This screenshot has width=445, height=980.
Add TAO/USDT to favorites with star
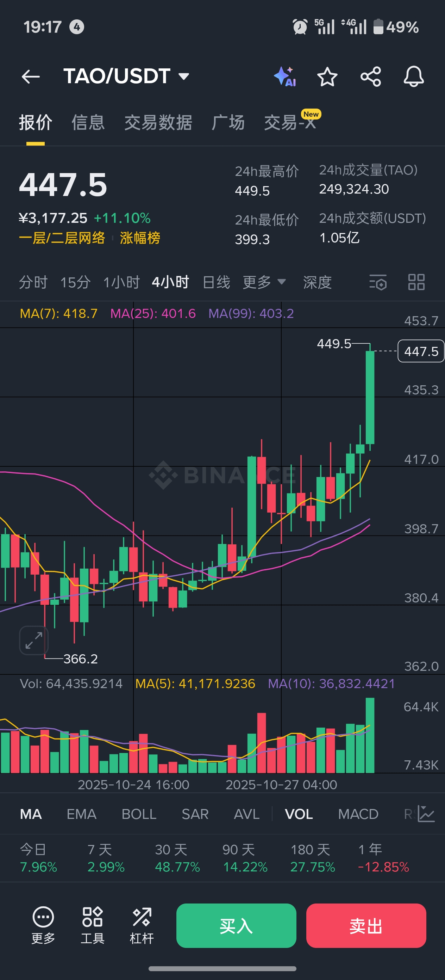[x=327, y=77]
